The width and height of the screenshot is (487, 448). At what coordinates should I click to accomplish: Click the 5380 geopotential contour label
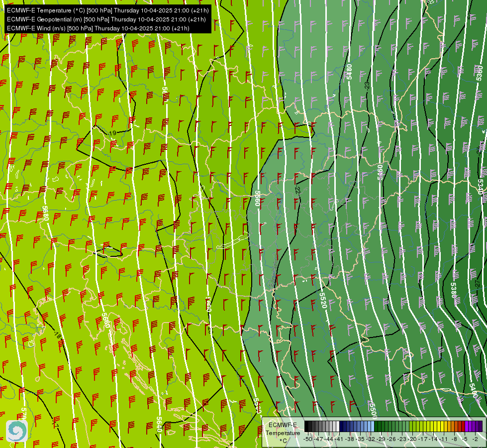[x=454, y=290]
